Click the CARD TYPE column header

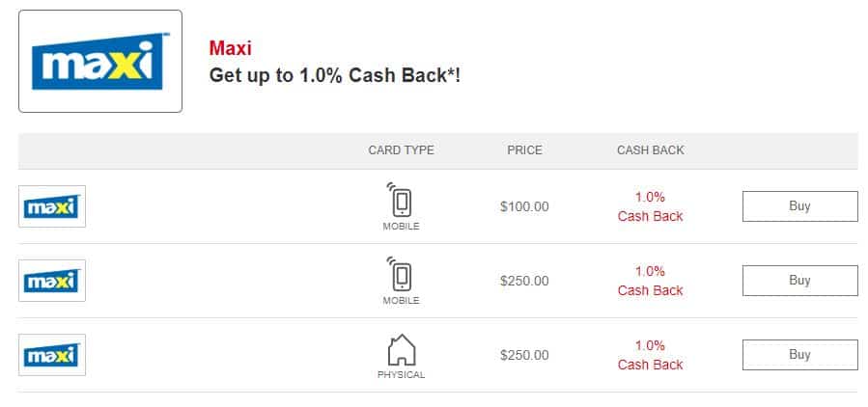click(401, 150)
